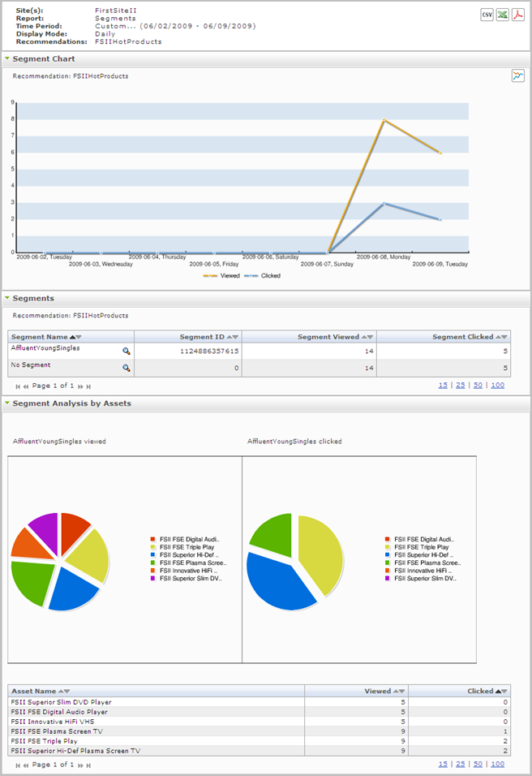
Task: Open magnifier icon for No Segment row
Action: pyautogui.click(x=127, y=368)
